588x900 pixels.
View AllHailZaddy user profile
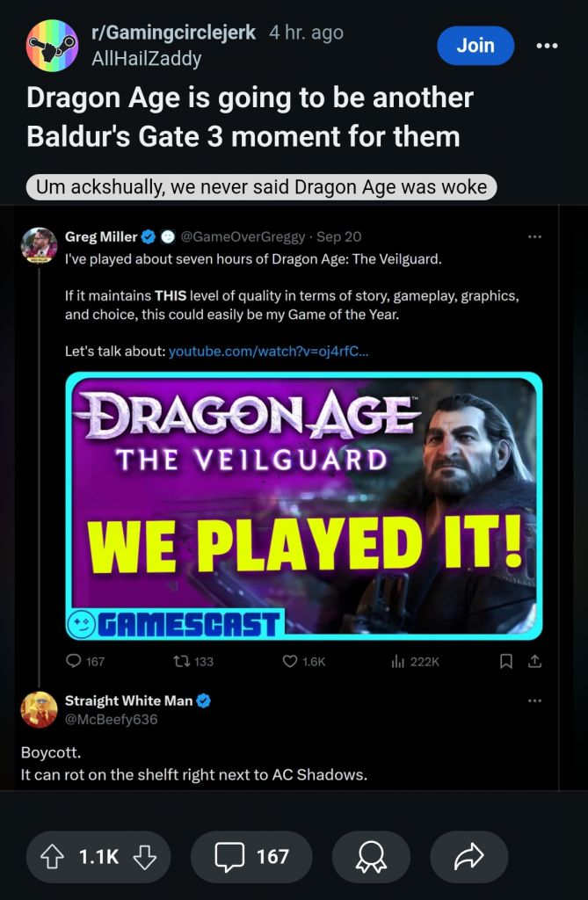coord(147,59)
